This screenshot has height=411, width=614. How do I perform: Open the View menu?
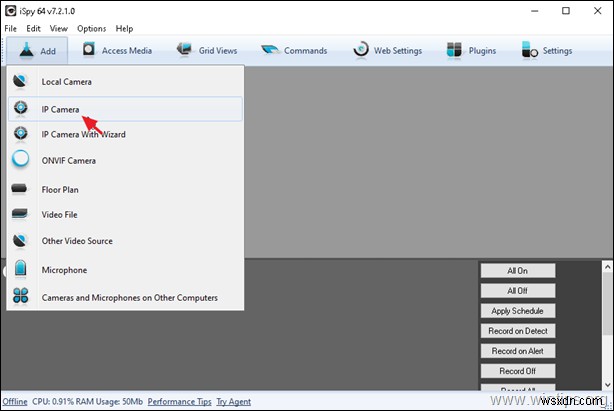click(x=58, y=29)
